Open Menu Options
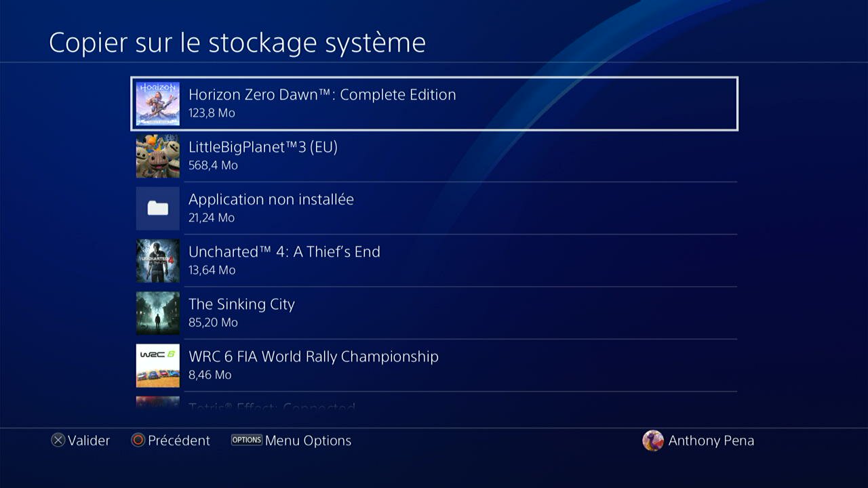This screenshot has width=868, height=488. click(308, 441)
